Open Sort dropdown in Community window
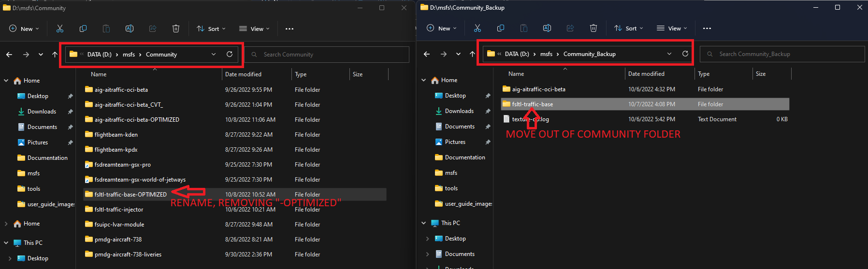Screen dimensions: 868x269 pos(211,29)
